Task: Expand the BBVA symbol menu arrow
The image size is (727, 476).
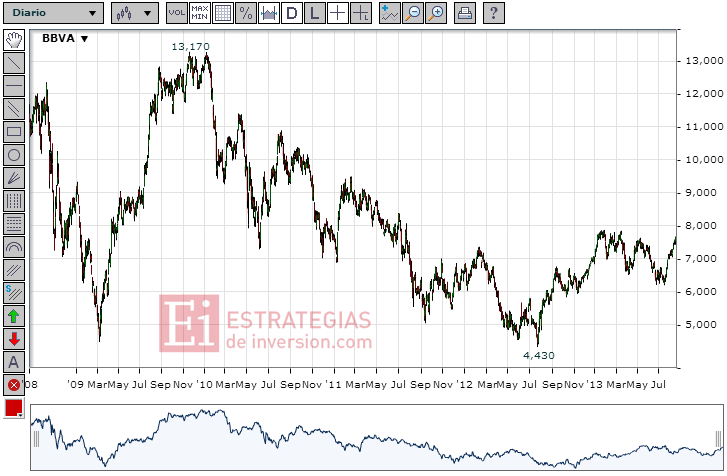Action: click(x=84, y=39)
